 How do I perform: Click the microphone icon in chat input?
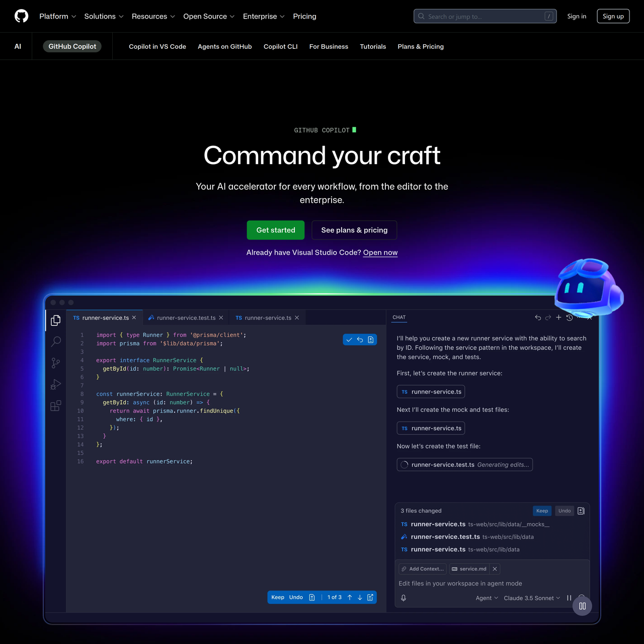point(404,598)
